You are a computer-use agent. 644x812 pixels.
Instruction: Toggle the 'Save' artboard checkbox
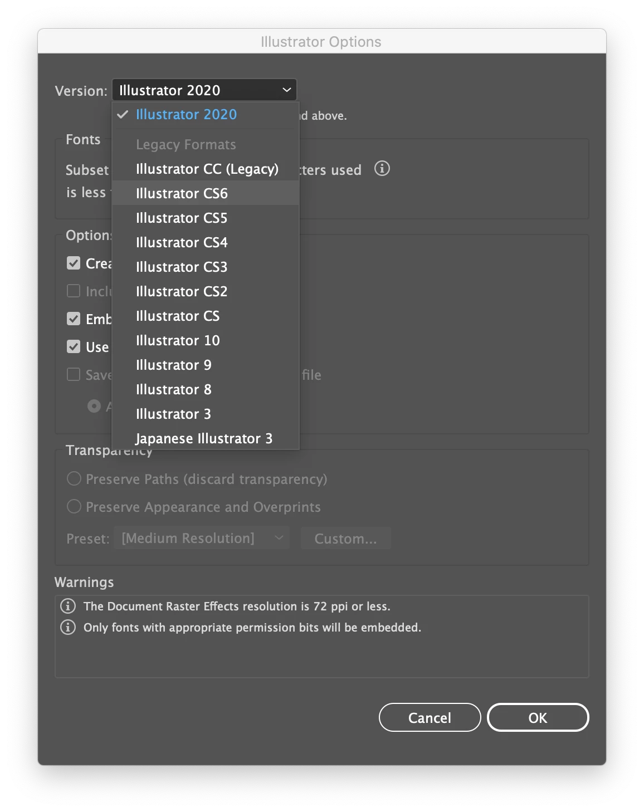74,374
